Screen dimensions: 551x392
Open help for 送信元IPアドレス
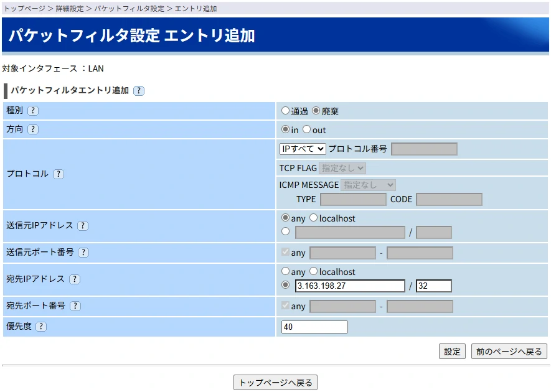pyautogui.click(x=83, y=226)
